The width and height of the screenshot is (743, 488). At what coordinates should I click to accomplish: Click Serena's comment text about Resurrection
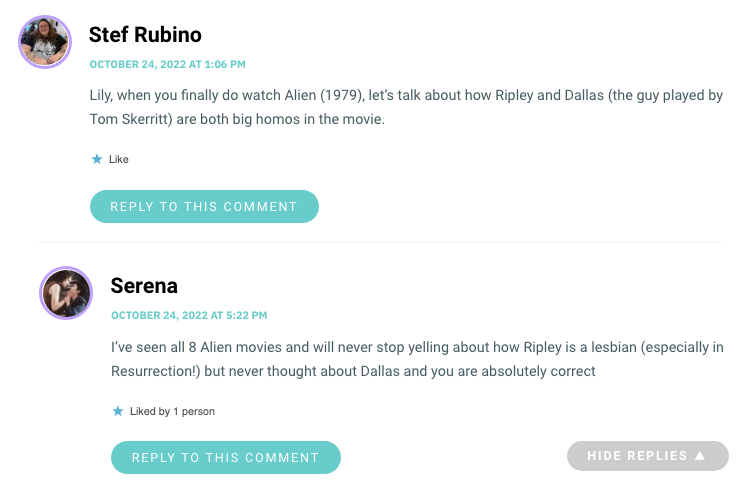417,359
